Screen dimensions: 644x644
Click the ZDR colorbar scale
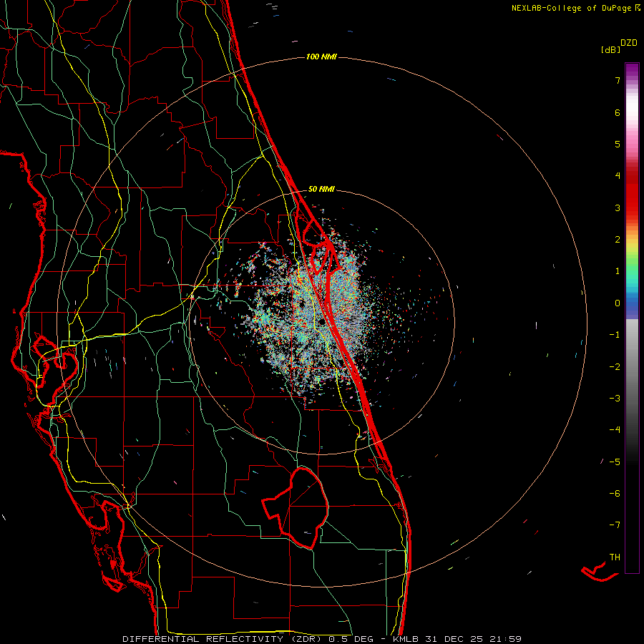point(632,318)
